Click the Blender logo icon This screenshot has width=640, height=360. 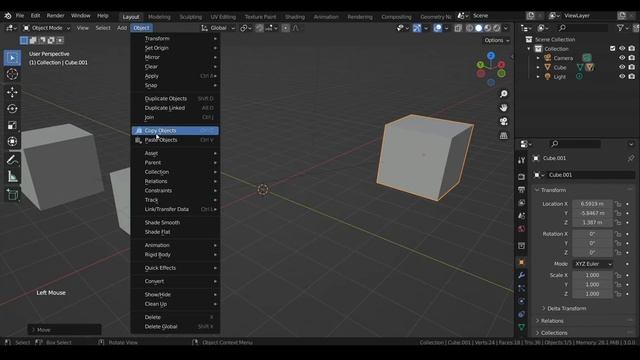[8, 16]
